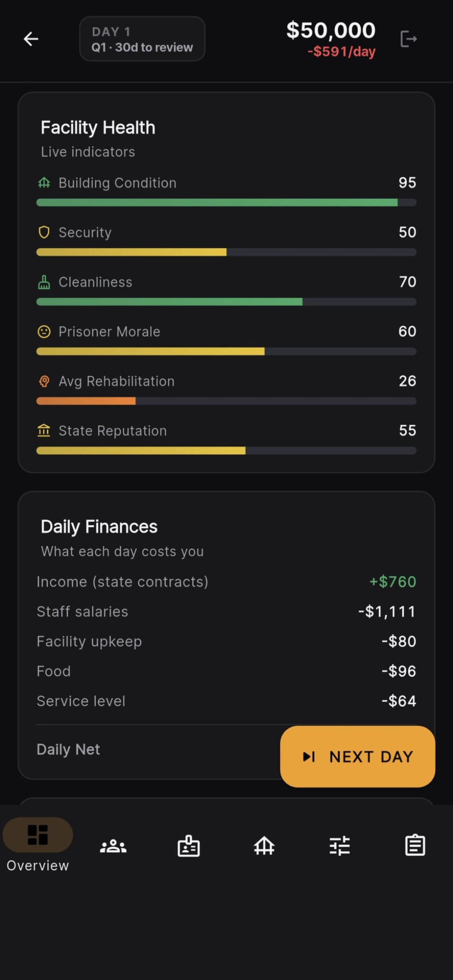This screenshot has width=453, height=980.
Task: Tap the Day 1 quarter review badge
Action: pyautogui.click(x=142, y=39)
